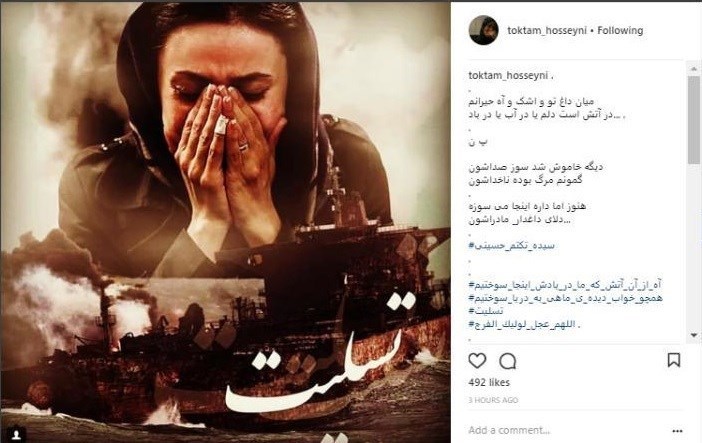This screenshot has width=702, height=443.
Task: Open hashtag starting with #همچو_خواب
Action: coord(565,298)
